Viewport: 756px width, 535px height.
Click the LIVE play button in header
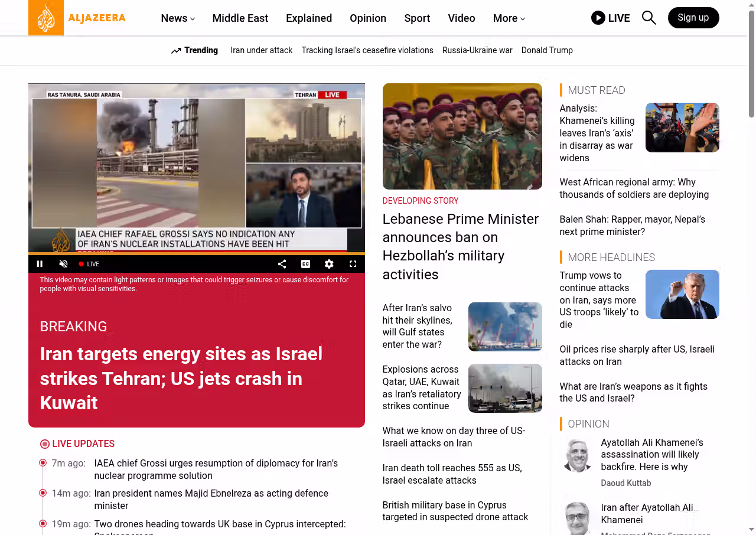pyautogui.click(x=610, y=18)
